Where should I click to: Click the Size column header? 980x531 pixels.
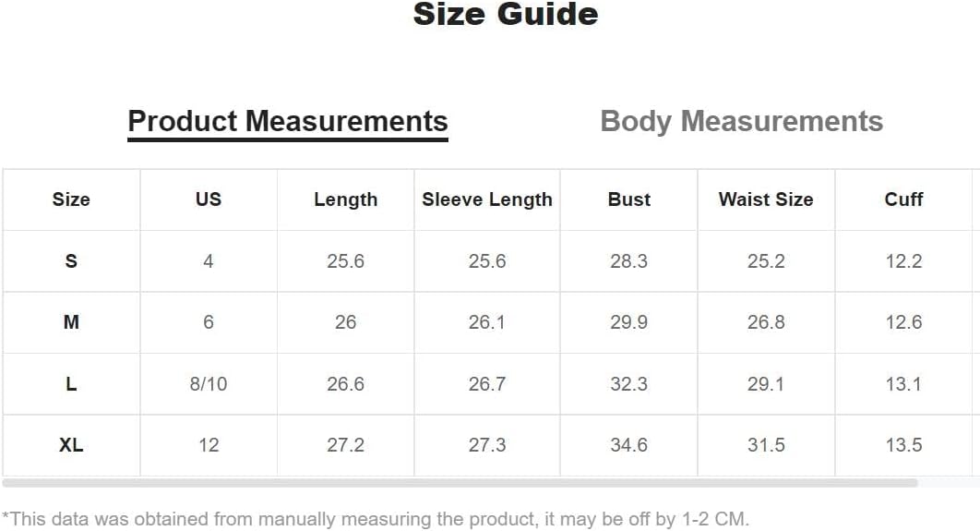pyautogui.click(x=71, y=199)
